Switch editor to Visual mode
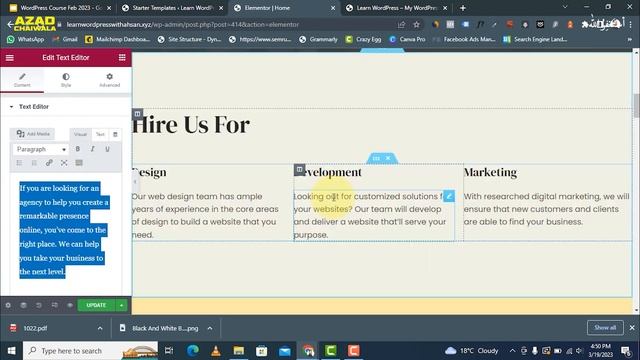Image resolution: width=640 pixels, height=360 pixels. [80, 134]
